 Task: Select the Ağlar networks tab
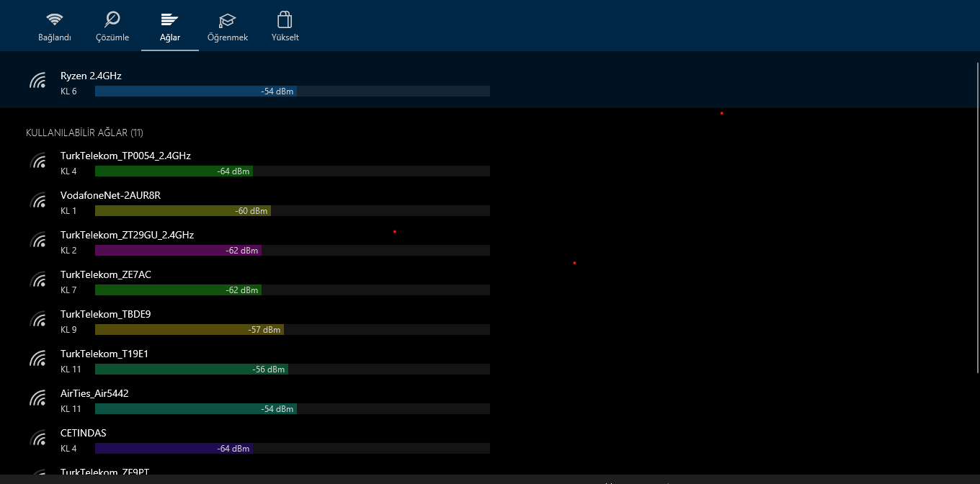pyautogui.click(x=170, y=27)
